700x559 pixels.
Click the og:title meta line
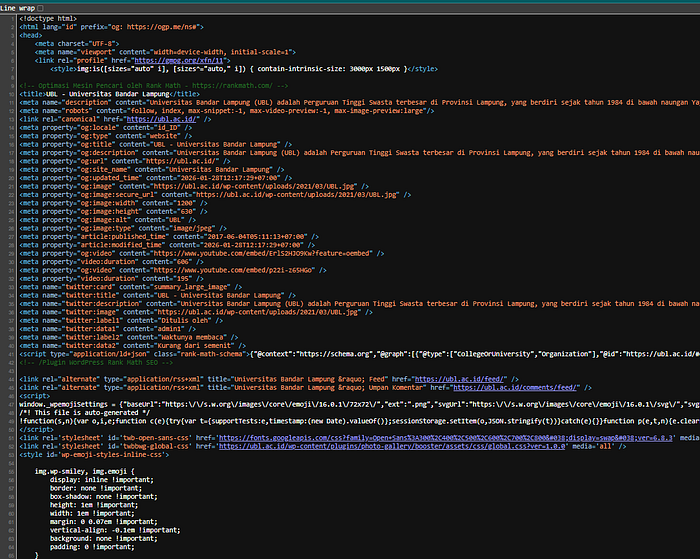tap(155, 145)
